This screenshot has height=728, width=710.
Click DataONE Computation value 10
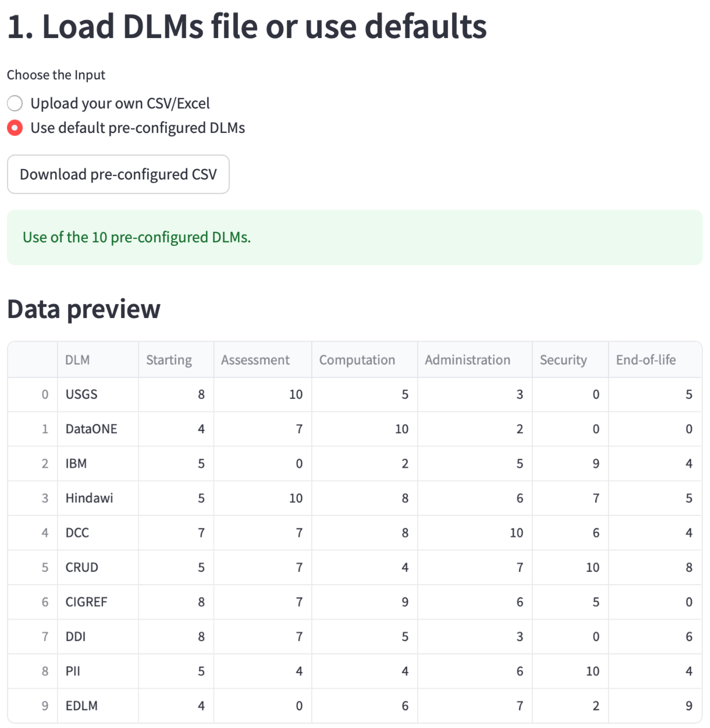[364, 429]
